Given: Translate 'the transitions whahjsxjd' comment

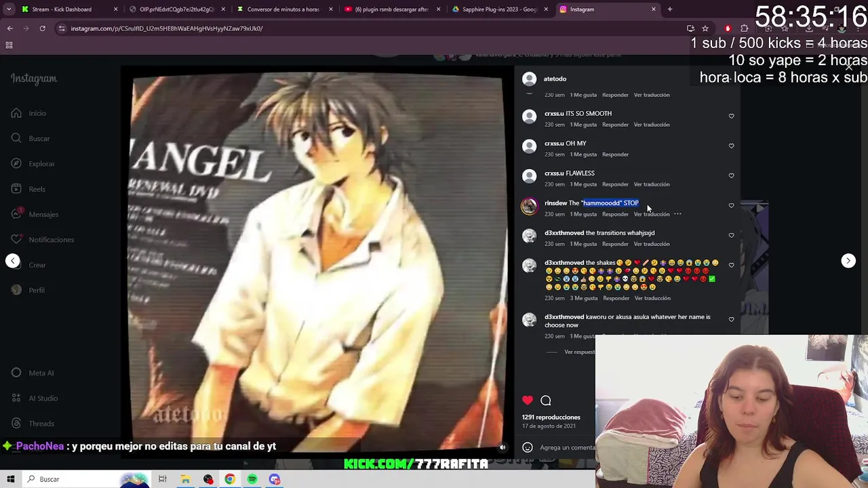Looking at the screenshot, I should click(x=652, y=244).
